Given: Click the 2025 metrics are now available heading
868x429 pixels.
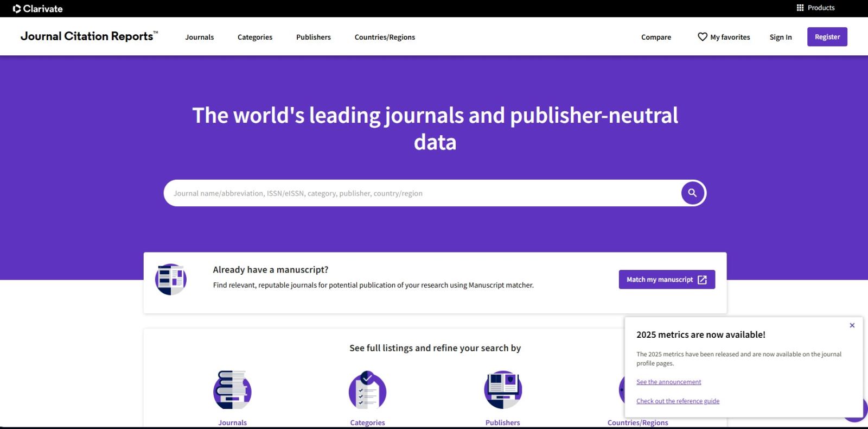Looking at the screenshot, I should point(700,335).
